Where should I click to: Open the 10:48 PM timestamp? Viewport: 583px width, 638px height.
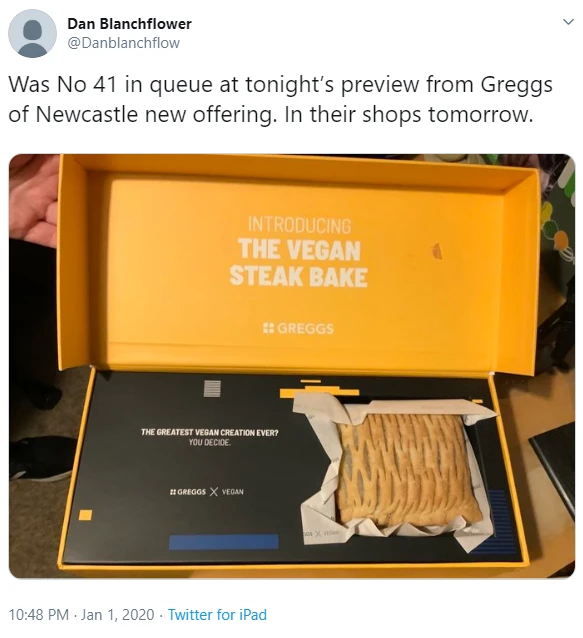38,614
